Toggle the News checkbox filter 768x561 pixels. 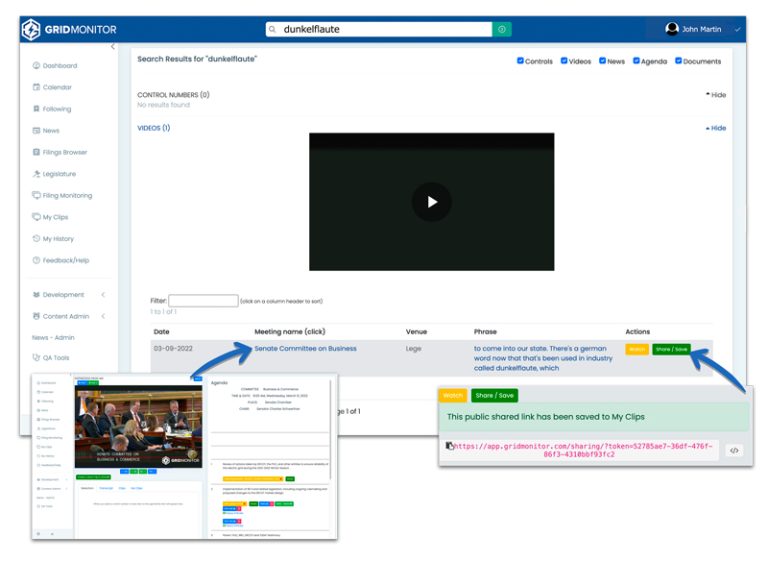[x=602, y=61]
